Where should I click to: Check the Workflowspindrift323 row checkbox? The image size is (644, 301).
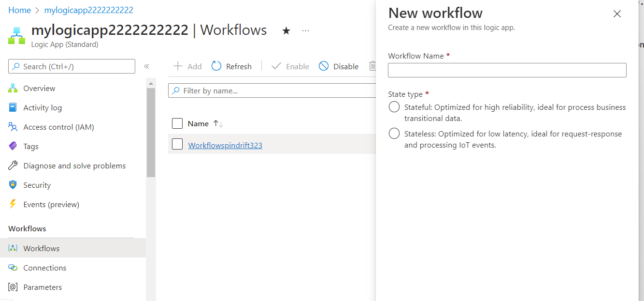(177, 144)
